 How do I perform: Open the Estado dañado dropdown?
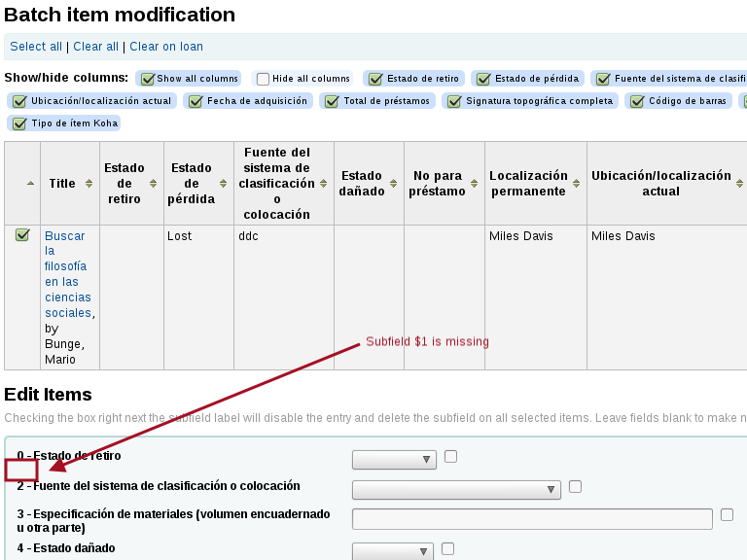click(x=393, y=551)
